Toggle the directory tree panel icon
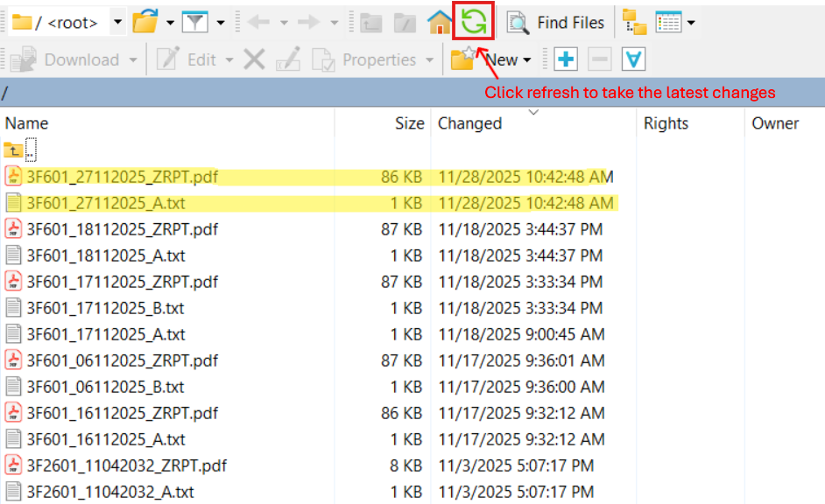This screenshot has height=504, width=825. click(634, 23)
